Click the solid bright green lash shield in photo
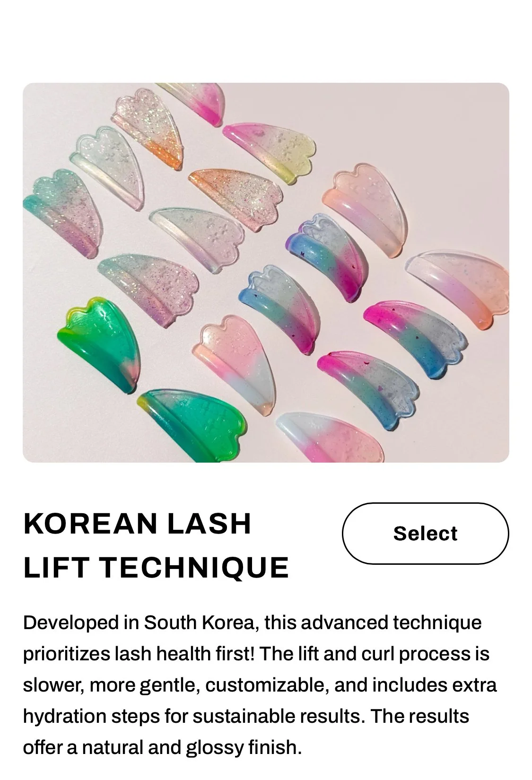This screenshot has height=780, width=532. [x=97, y=344]
